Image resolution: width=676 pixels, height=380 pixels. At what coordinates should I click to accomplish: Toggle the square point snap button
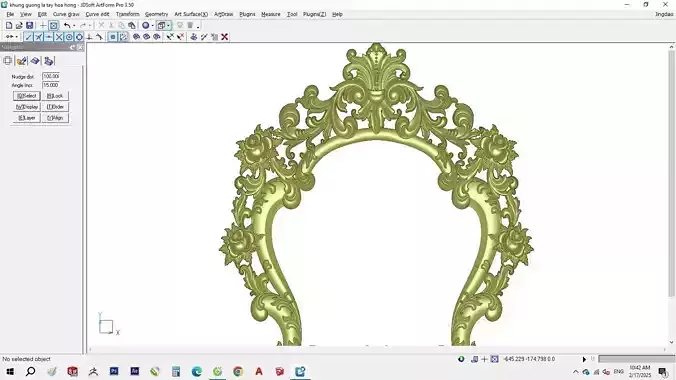tap(113, 37)
